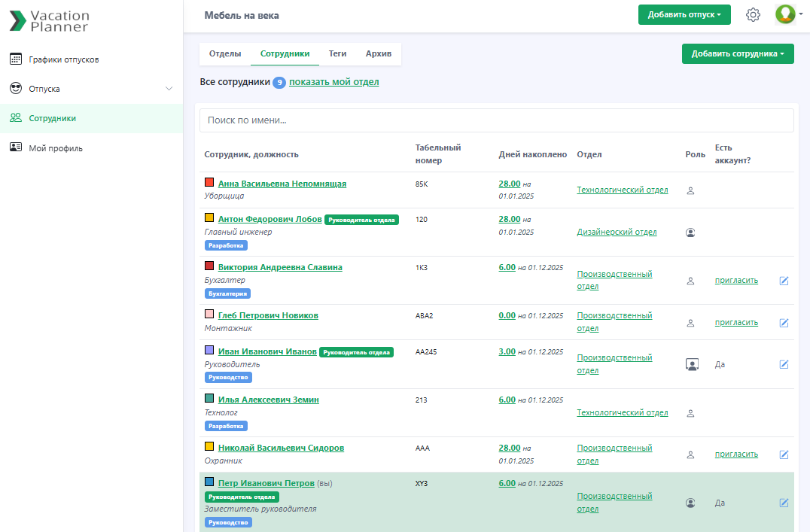Open the Добавить сотрудника dropdown
The image size is (810, 532).
(x=737, y=54)
